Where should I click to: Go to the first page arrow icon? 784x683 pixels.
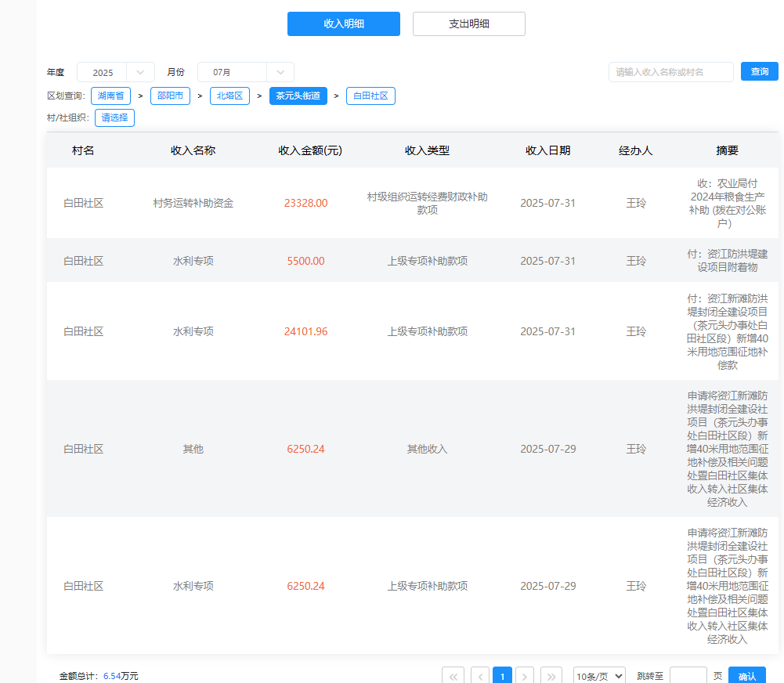pyautogui.click(x=453, y=676)
